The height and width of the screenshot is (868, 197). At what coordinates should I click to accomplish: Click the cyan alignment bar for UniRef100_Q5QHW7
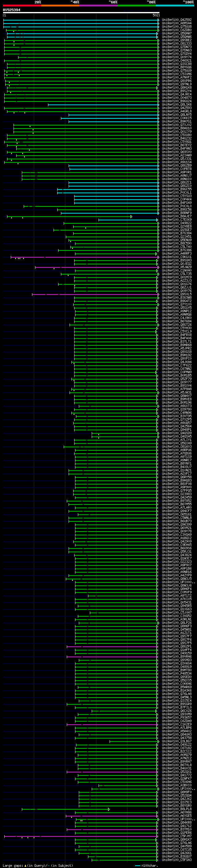(82, 33)
